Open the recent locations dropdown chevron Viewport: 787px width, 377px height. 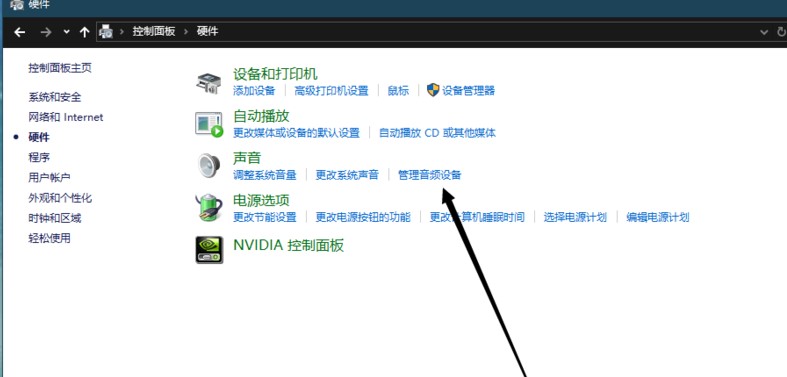click(67, 32)
